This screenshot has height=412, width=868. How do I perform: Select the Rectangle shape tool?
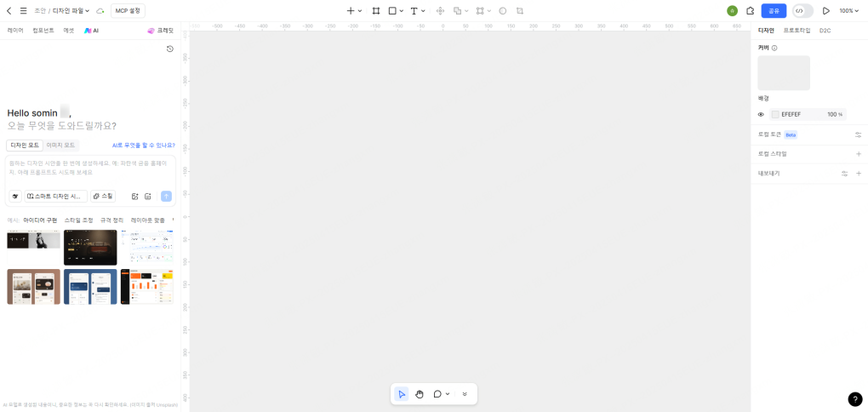(x=392, y=10)
